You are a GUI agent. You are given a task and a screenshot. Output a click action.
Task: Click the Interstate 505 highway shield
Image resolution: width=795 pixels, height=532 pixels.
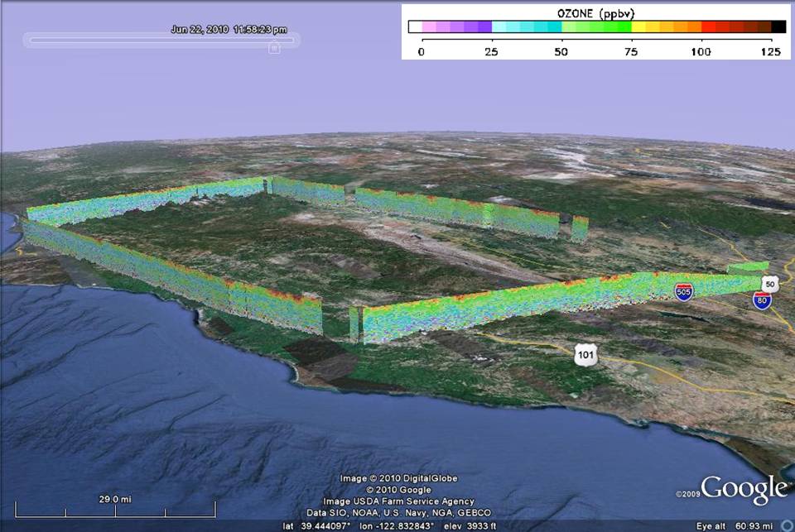tap(683, 292)
